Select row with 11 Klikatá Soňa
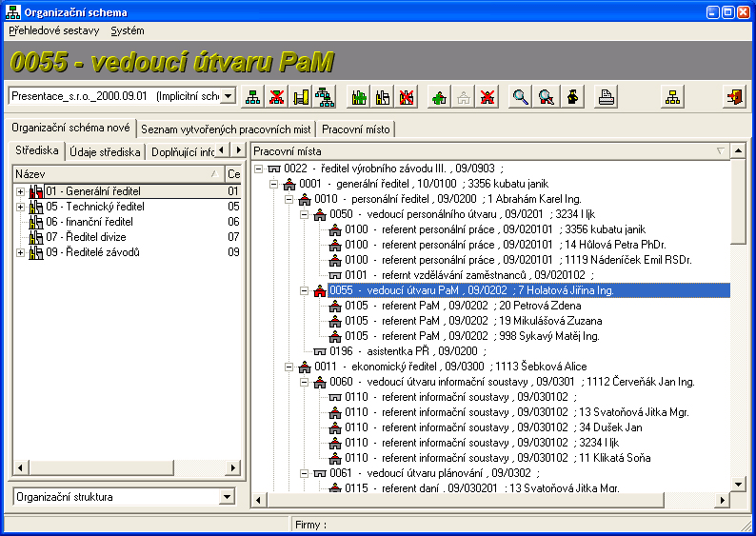 coord(497,458)
